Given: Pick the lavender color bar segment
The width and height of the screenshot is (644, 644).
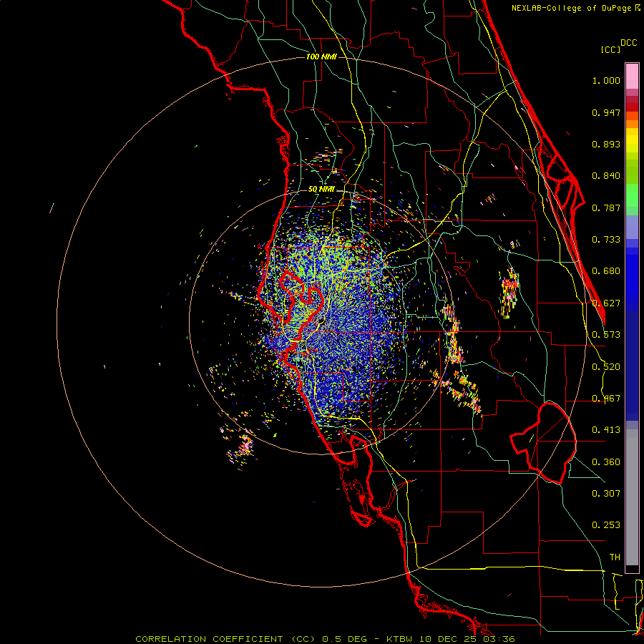Looking at the screenshot, I should tap(632, 227).
